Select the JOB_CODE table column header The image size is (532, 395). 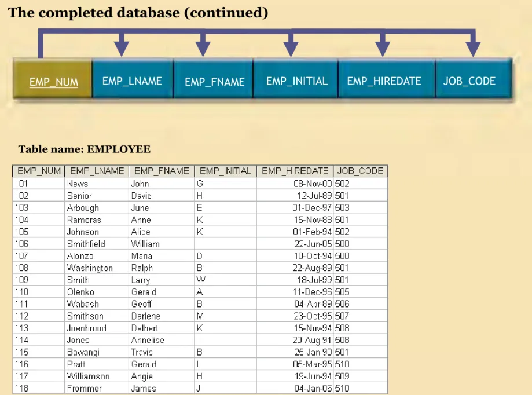tap(360, 171)
